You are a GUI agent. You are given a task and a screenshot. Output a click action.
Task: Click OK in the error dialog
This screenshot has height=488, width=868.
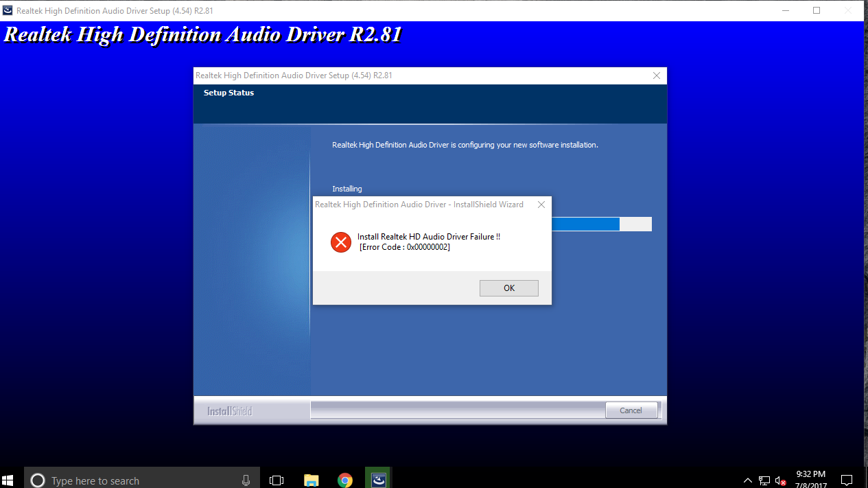coord(508,288)
